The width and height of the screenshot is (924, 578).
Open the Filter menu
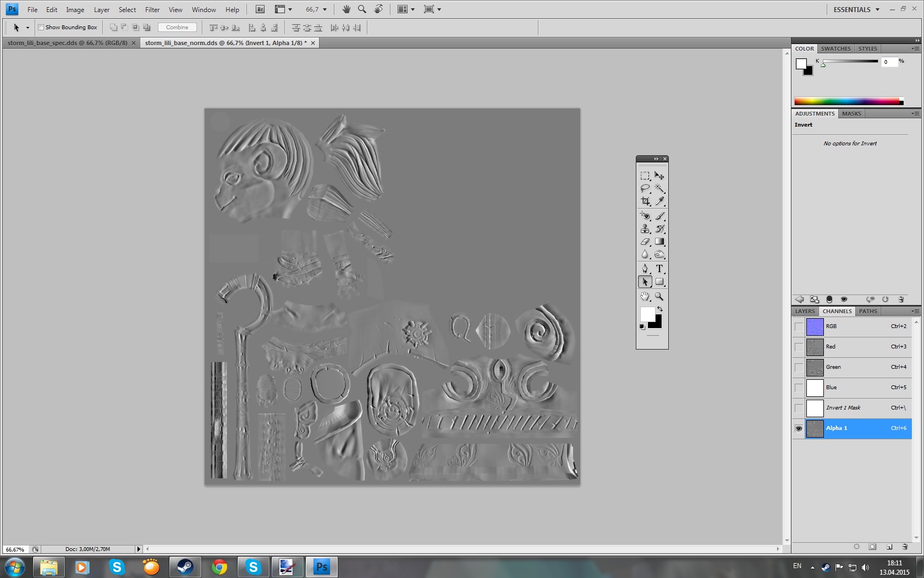[152, 9]
